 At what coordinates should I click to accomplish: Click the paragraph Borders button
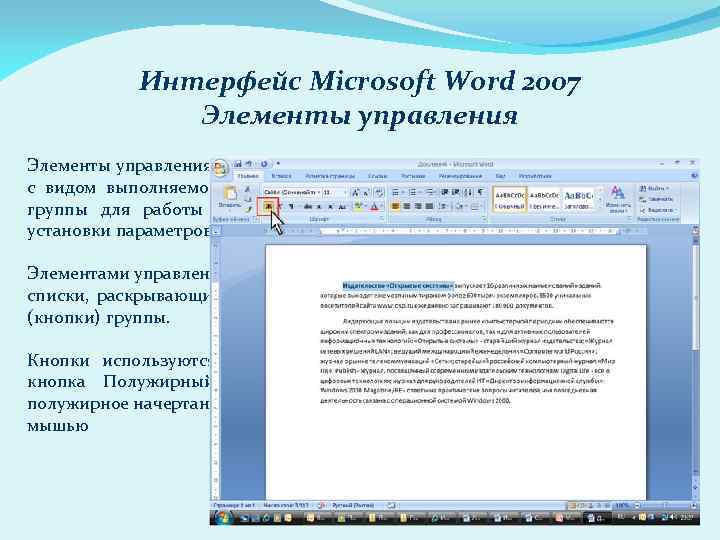476,207
